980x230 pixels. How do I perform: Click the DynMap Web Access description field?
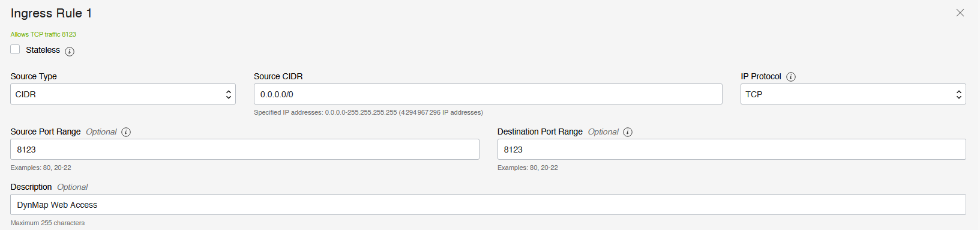point(488,205)
